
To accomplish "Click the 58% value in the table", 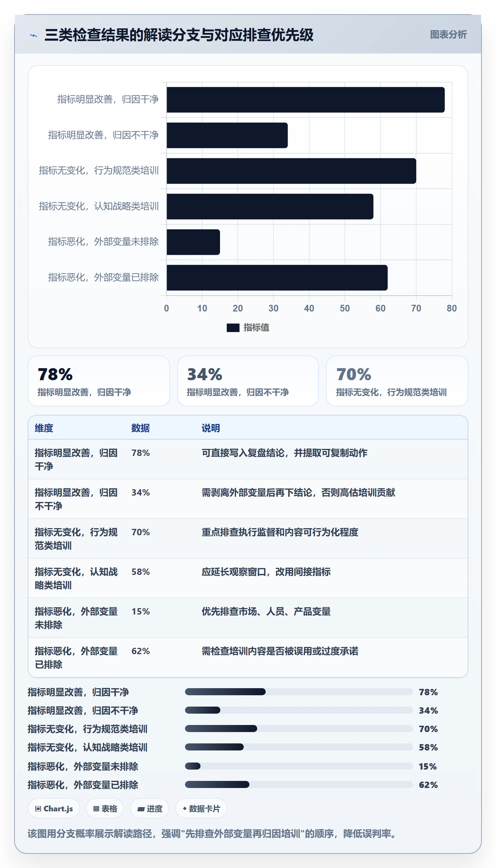I will coord(141,572).
